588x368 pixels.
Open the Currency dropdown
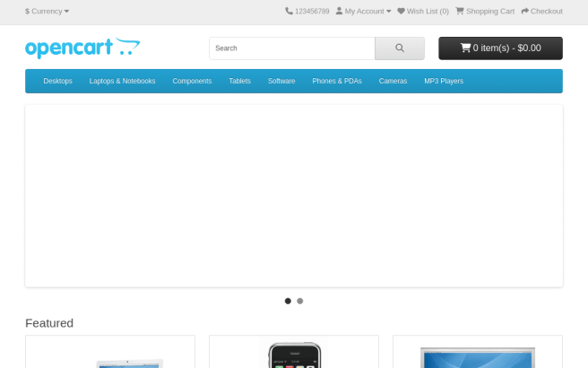47,12
